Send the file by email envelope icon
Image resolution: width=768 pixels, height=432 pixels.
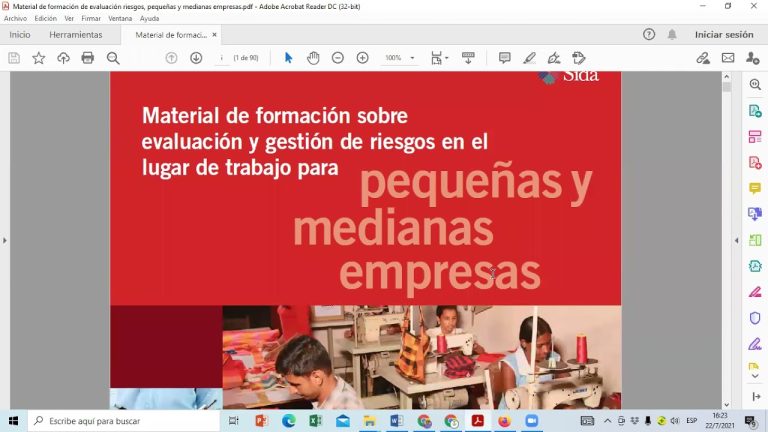728,58
